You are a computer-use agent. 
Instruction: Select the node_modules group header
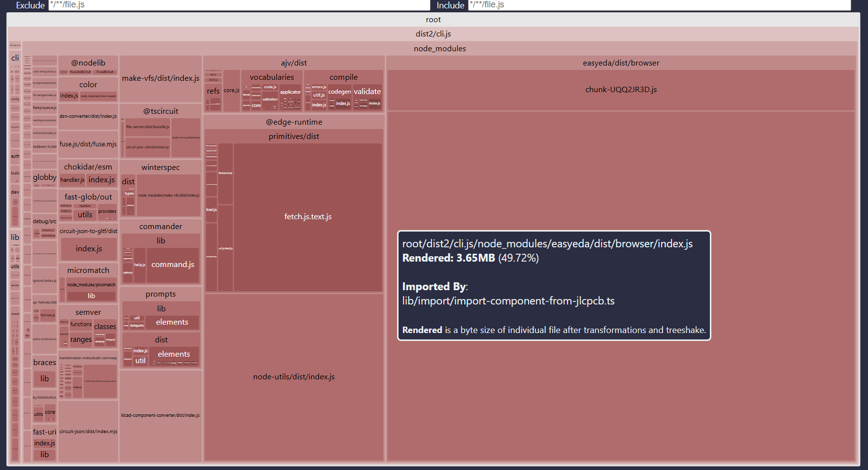pyautogui.click(x=440, y=49)
